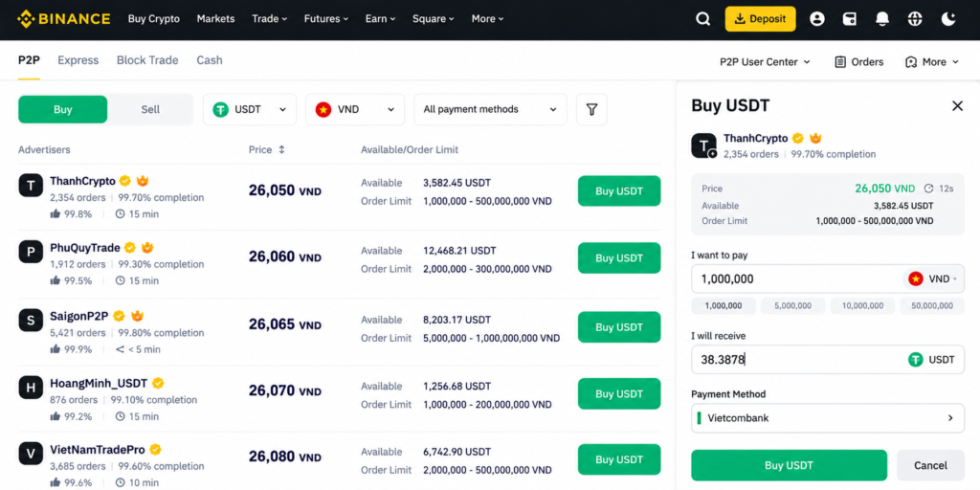Open the notifications bell
The height and width of the screenshot is (490, 980).
(881, 19)
